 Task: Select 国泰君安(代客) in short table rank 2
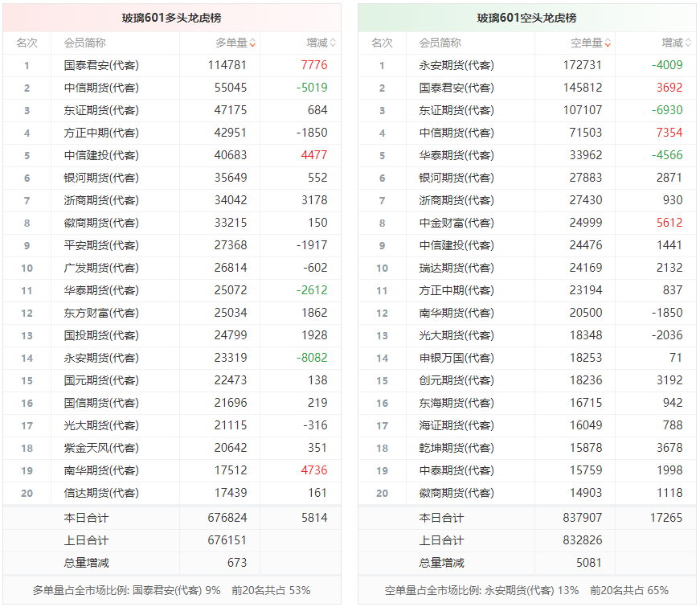(x=456, y=88)
